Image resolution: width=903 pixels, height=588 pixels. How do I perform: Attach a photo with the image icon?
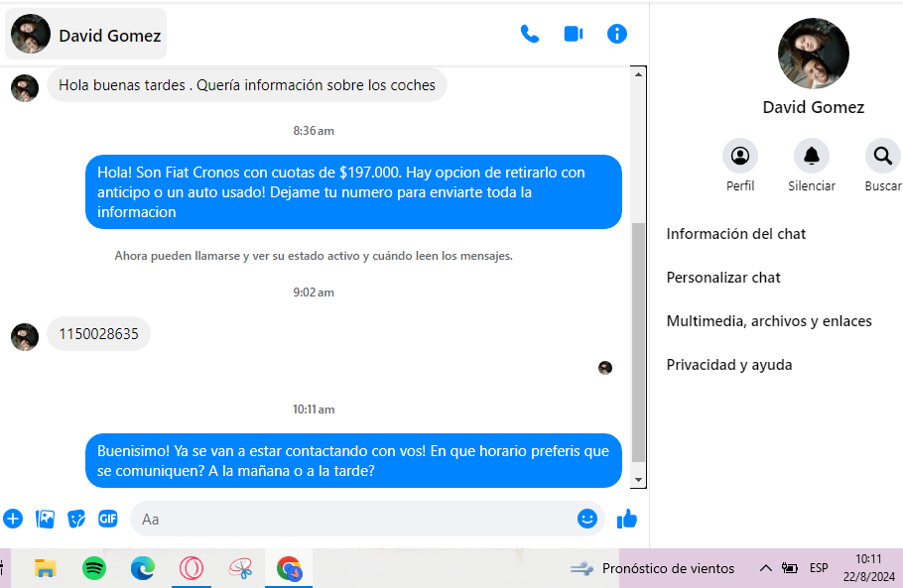pyautogui.click(x=45, y=519)
